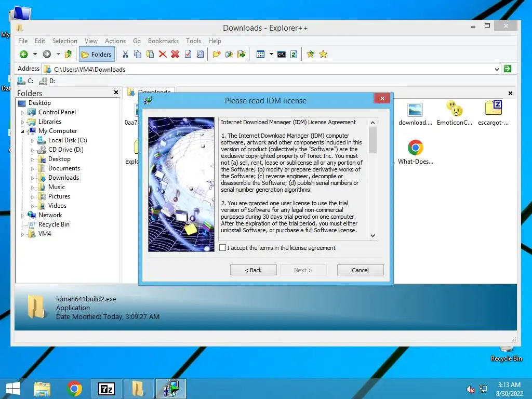
Task: Collapse My Computer tree node
Action: click(23, 131)
